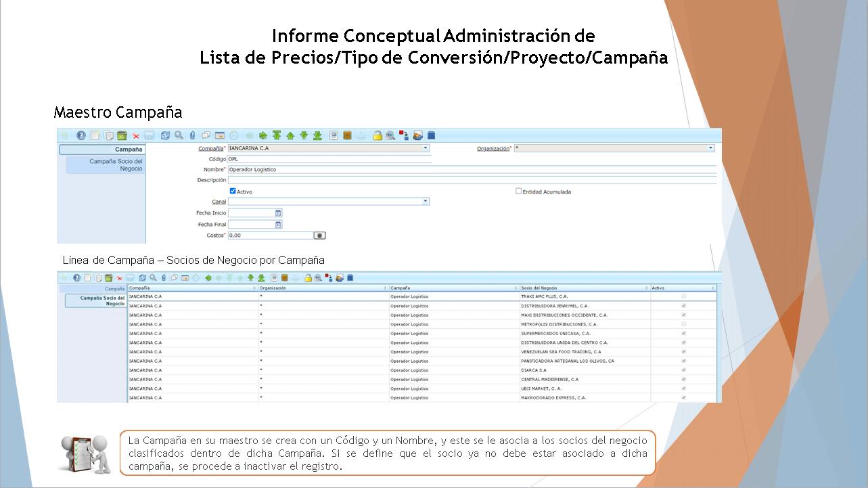Select Campaña tab in upper screen

click(101, 150)
